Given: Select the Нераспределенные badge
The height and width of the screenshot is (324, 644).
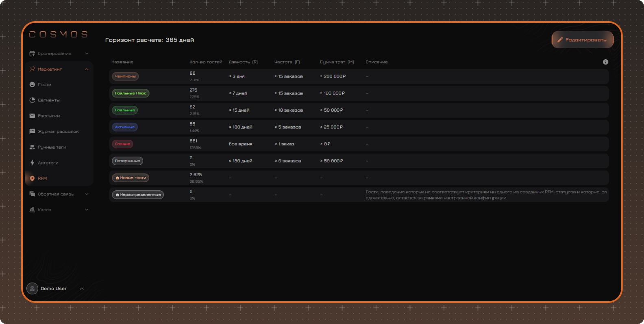Looking at the screenshot, I should tap(138, 194).
